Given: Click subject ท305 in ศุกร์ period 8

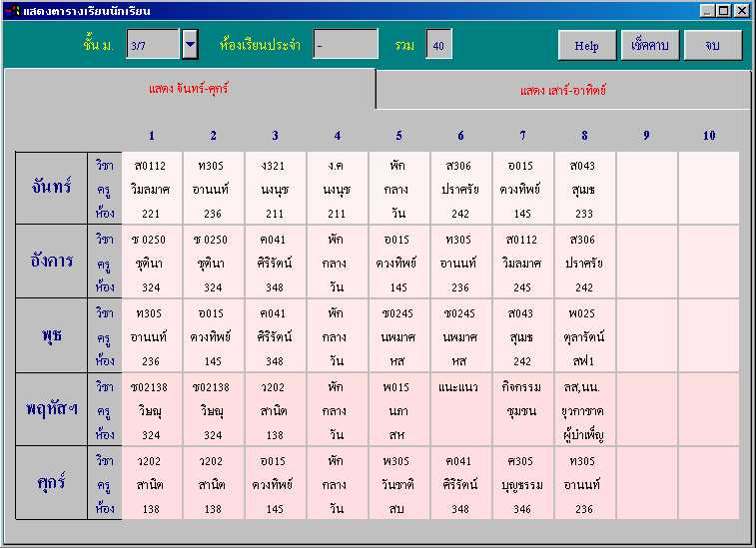Looking at the screenshot, I should pos(582,461).
